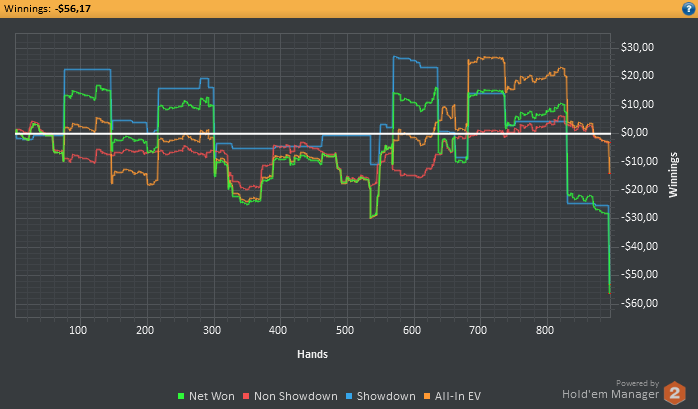Click the $30,00 y-axis label
Screen dimensions: 698x409
637,47
